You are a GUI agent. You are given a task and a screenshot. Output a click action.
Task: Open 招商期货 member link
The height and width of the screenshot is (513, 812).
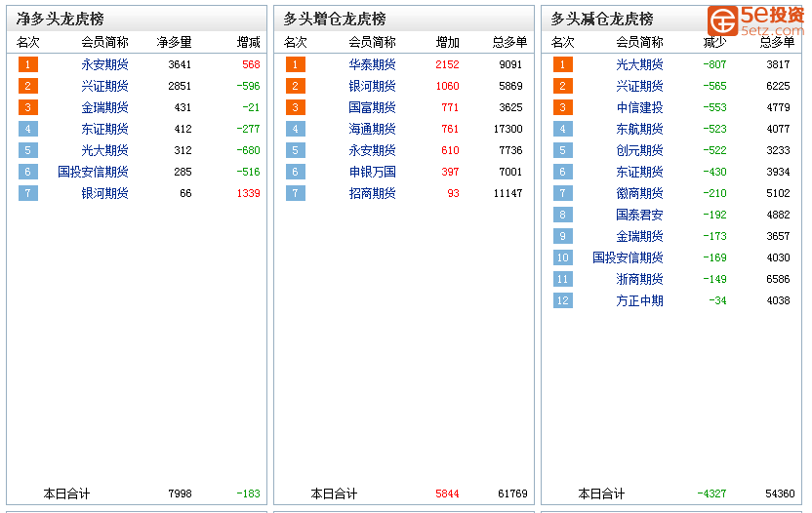click(373, 194)
